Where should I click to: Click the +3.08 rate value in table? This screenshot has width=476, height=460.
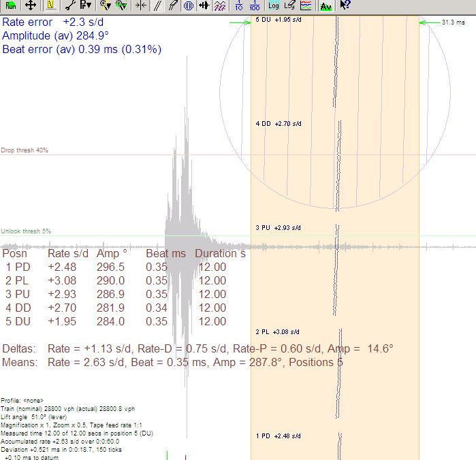click(62, 280)
